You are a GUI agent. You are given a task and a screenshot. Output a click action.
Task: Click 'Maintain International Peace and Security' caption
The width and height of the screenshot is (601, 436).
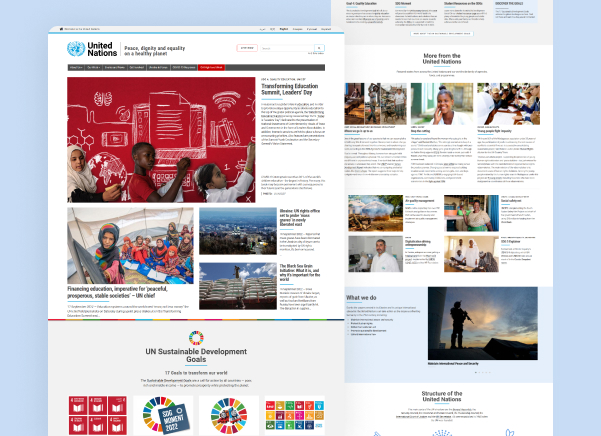tap(453, 364)
